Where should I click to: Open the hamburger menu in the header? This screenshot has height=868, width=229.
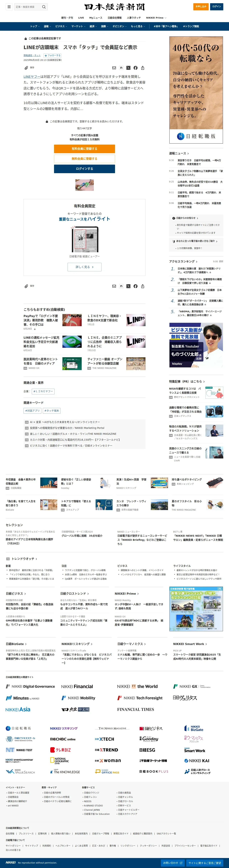(x=9, y=7)
